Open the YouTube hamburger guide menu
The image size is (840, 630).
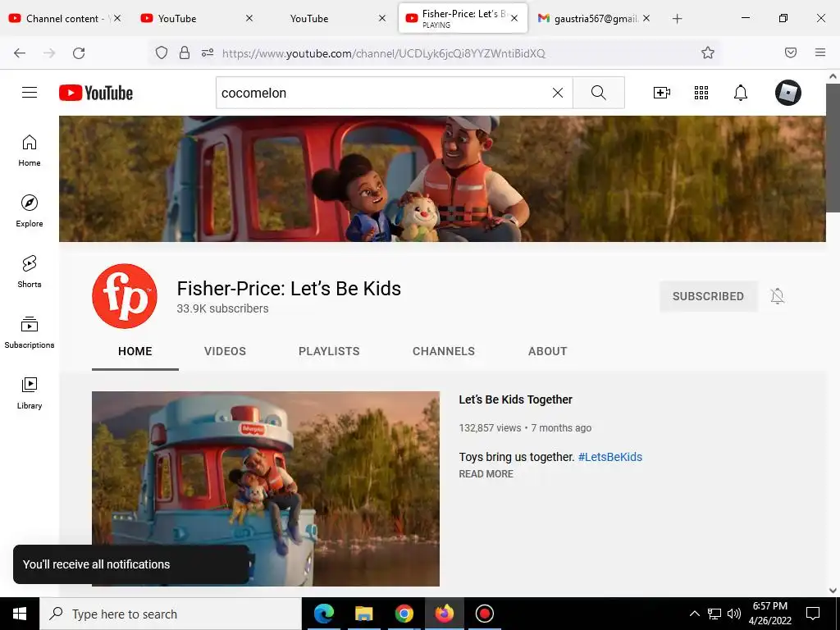pos(30,93)
